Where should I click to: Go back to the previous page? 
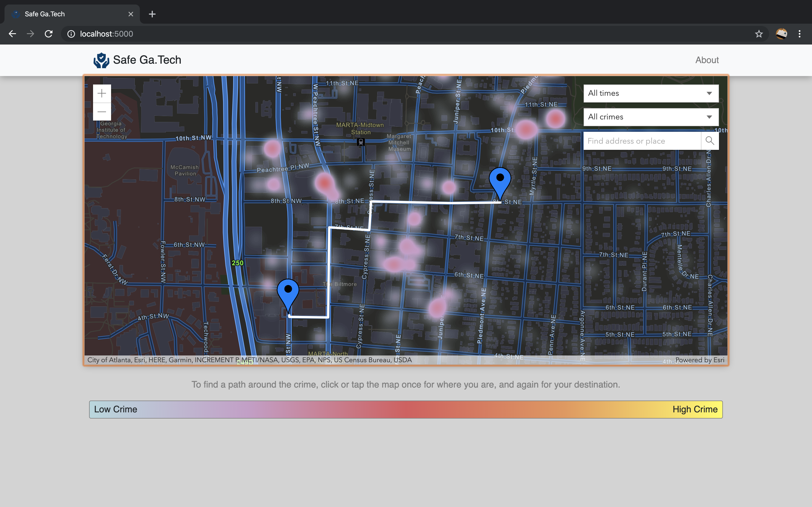12,34
